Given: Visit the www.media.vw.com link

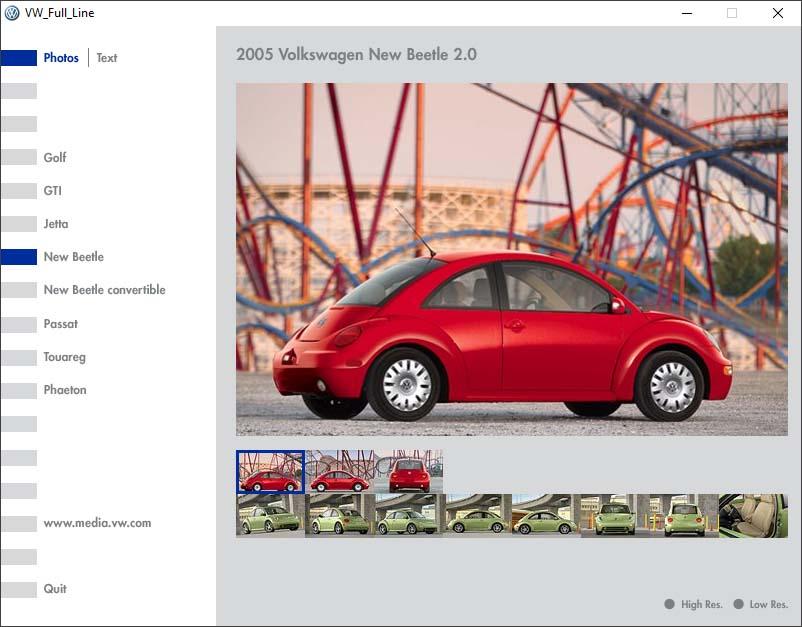Looking at the screenshot, I should coord(97,523).
